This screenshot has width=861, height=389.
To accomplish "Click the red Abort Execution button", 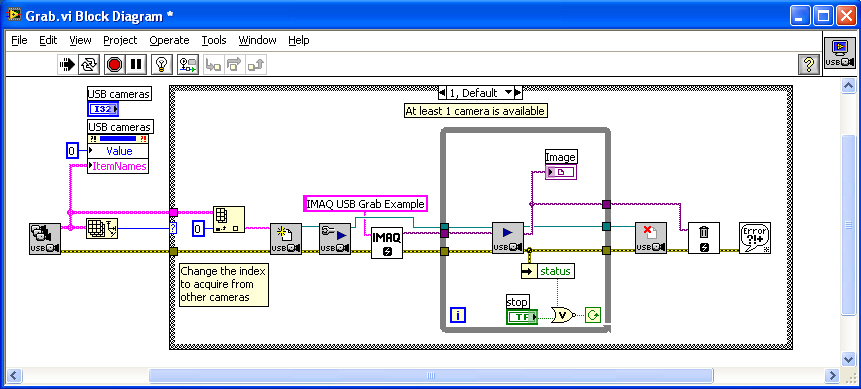I will pos(114,64).
